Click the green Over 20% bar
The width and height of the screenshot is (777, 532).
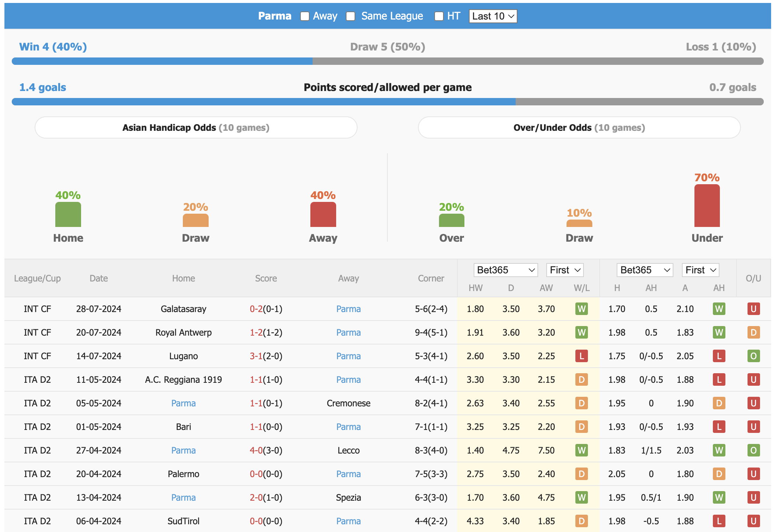[451, 220]
